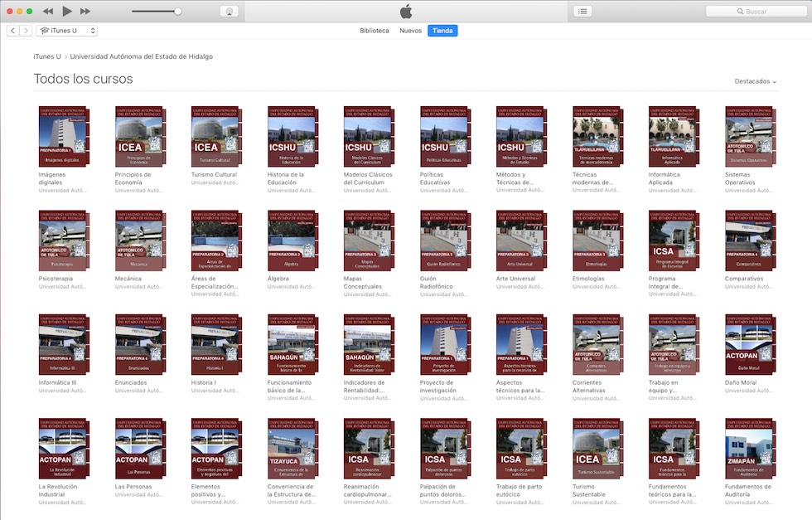Open Turismo Sustentable course cover

coord(597,449)
